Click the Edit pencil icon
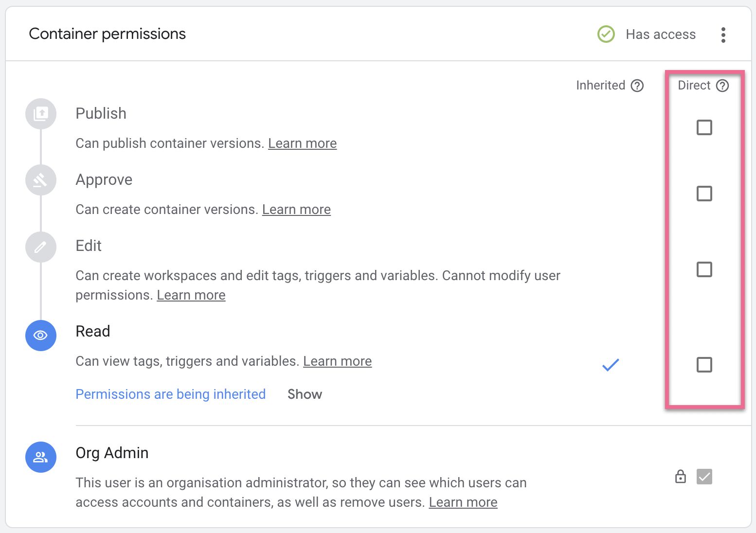 [x=41, y=247]
